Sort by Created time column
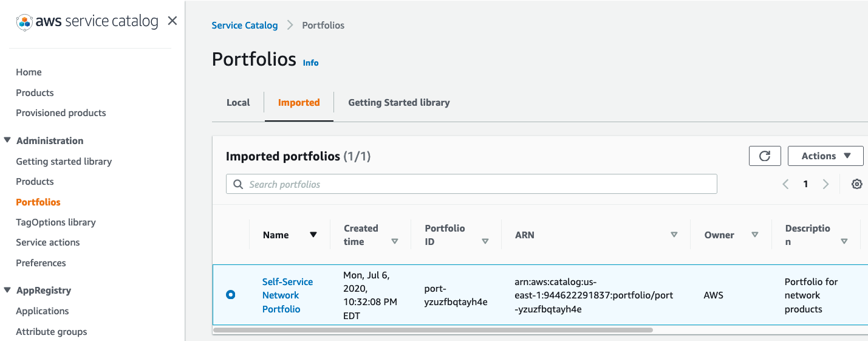The width and height of the screenshot is (868, 341). click(395, 241)
